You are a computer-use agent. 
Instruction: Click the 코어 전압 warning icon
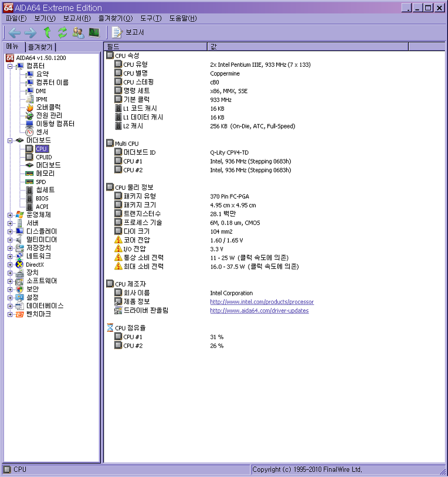pyautogui.click(x=118, y=240)
